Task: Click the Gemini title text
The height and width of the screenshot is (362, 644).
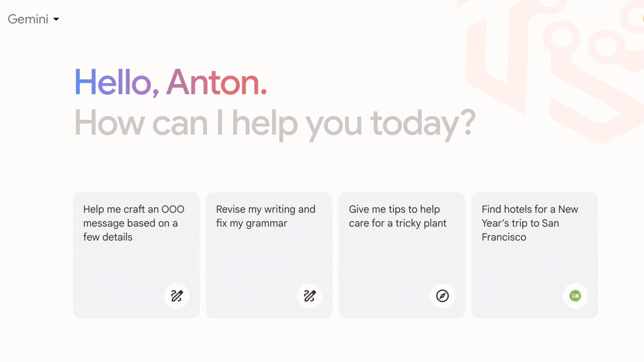Action: (x=28, y=19)
